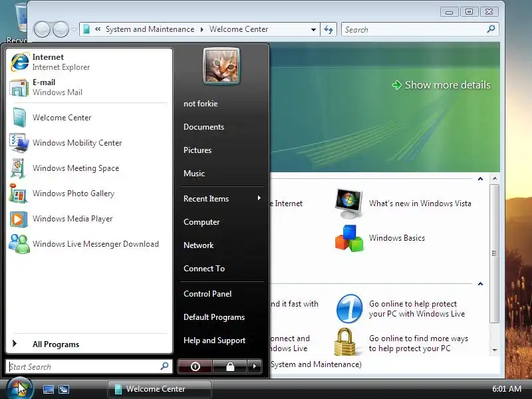This screenshot has height=399, width=532.
Task: Click System and Maintenance breadcrumb
Action: point(150,29)
